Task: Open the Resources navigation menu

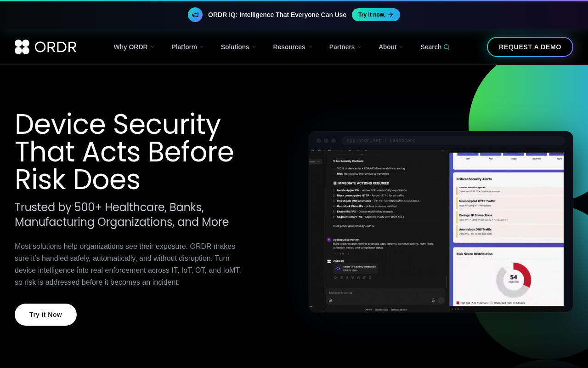Action: pos(293,47)
